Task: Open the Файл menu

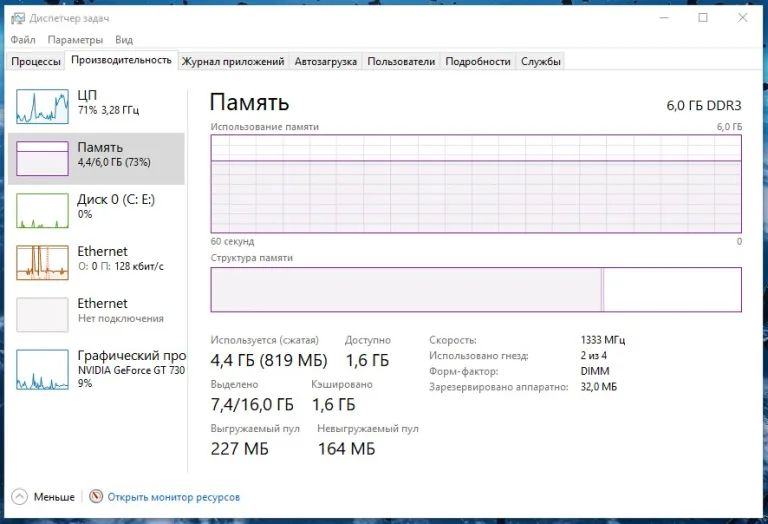Action: pyautogui.click(x=23, y=40)
